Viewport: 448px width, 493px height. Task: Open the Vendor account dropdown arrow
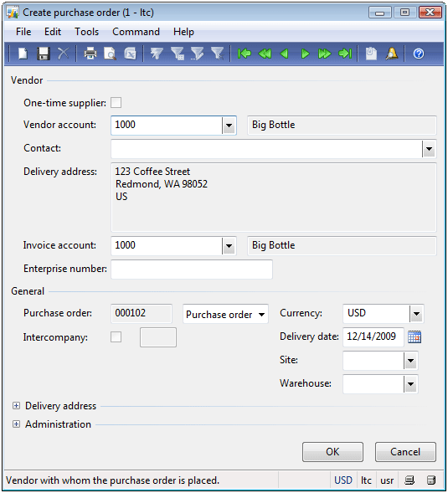coord(229,126)
